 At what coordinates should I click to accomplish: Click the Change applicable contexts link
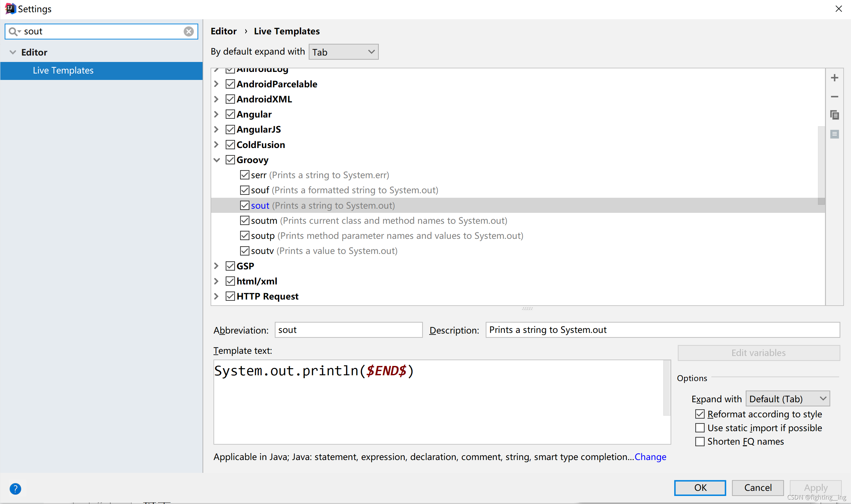click(650, 457)
